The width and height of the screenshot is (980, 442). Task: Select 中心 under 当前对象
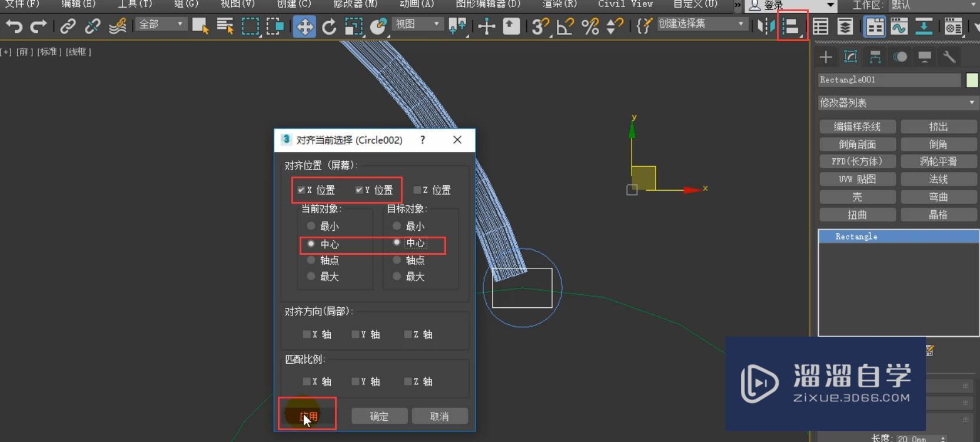coord(311,244)
